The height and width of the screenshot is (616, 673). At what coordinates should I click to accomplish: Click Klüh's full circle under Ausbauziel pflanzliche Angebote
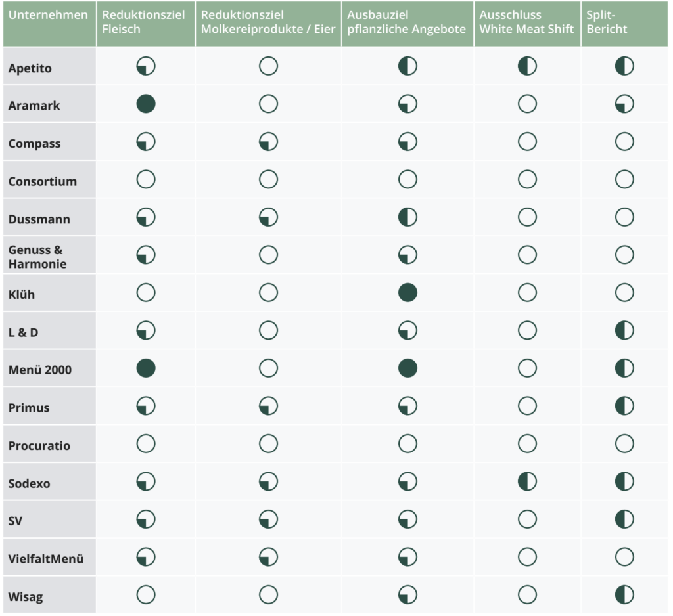pos(407,292)
